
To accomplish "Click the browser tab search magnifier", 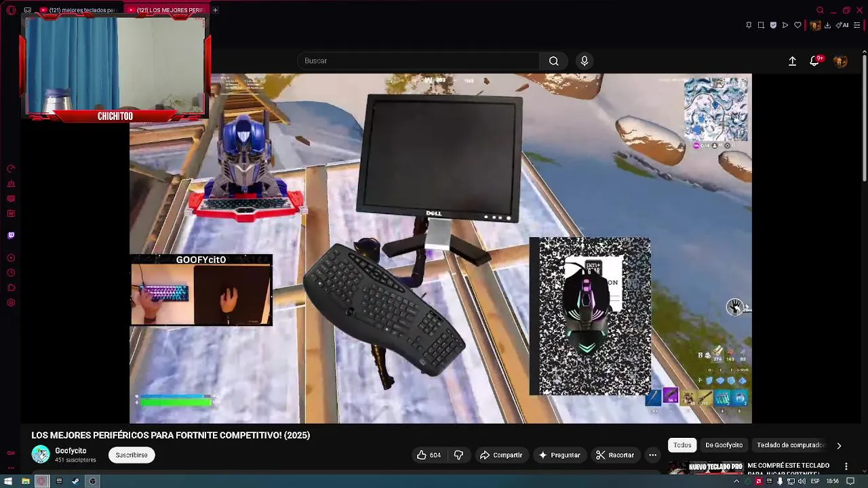I will coord(820,10).
